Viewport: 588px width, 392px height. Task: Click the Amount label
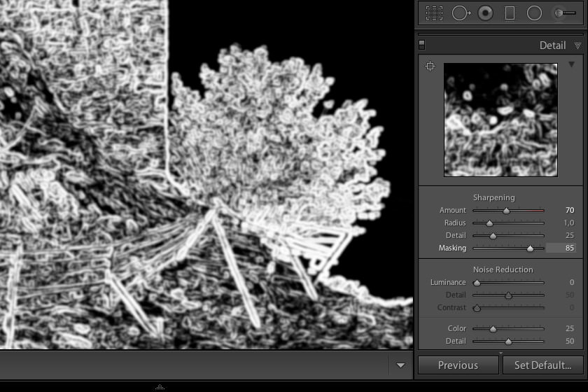click(x=453, y=210)
